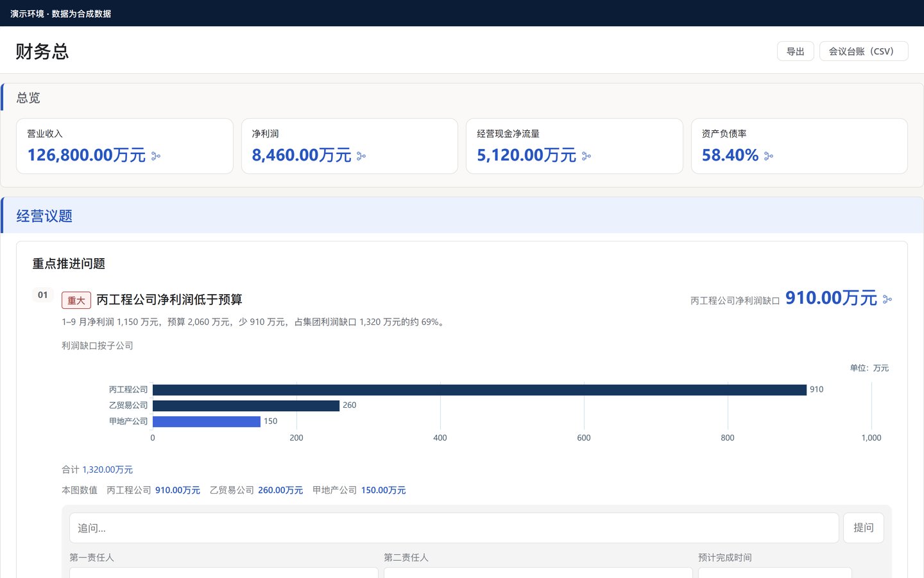The width and height of the screenshot is (924, 578).
Task: Click the 150.00万元 value below the chart
Action: (383, 490)
